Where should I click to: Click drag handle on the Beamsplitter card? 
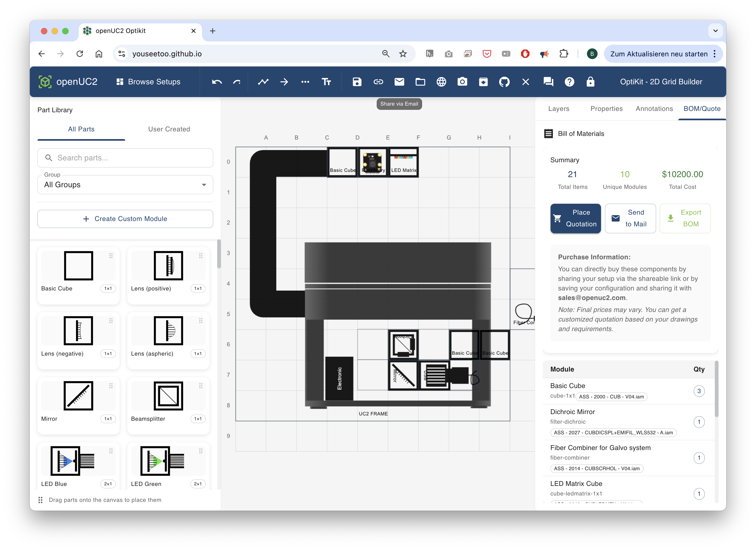click(x=201, y=386)
